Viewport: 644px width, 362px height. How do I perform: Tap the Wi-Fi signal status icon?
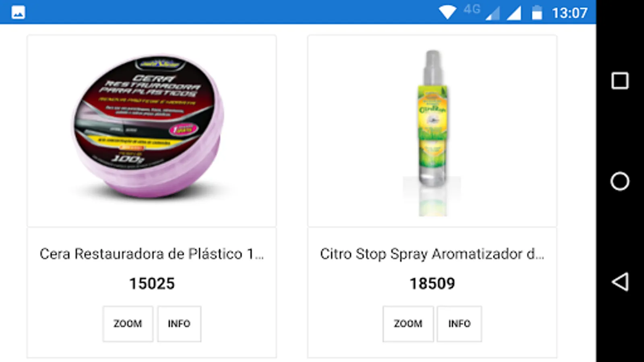tap(447, 12)
